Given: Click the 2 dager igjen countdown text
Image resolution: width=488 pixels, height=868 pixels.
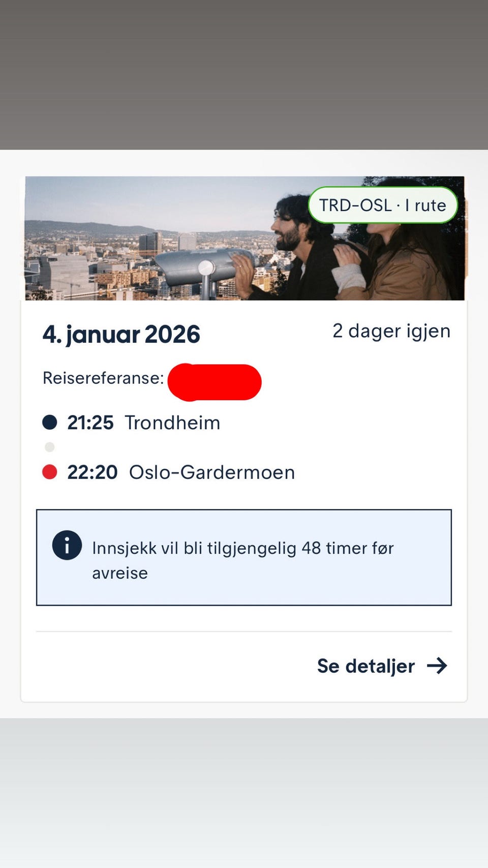Looking at the screenshot, I should (391, 331).
